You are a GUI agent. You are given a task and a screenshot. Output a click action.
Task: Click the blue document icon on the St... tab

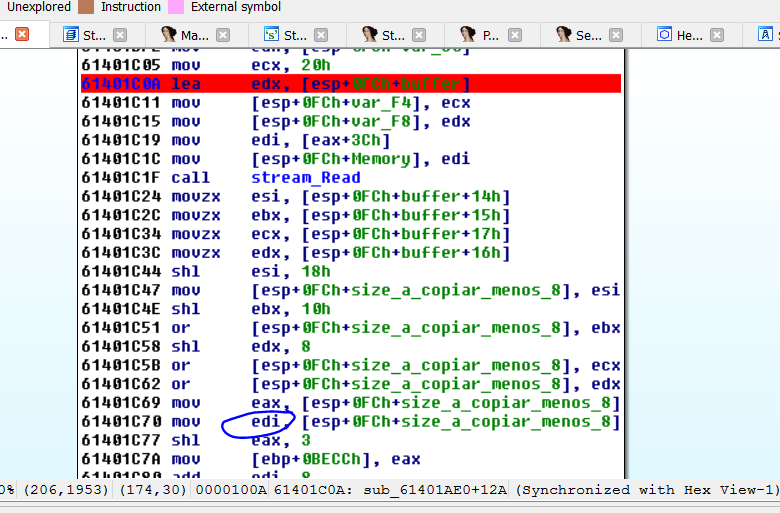tap(70, 35)
